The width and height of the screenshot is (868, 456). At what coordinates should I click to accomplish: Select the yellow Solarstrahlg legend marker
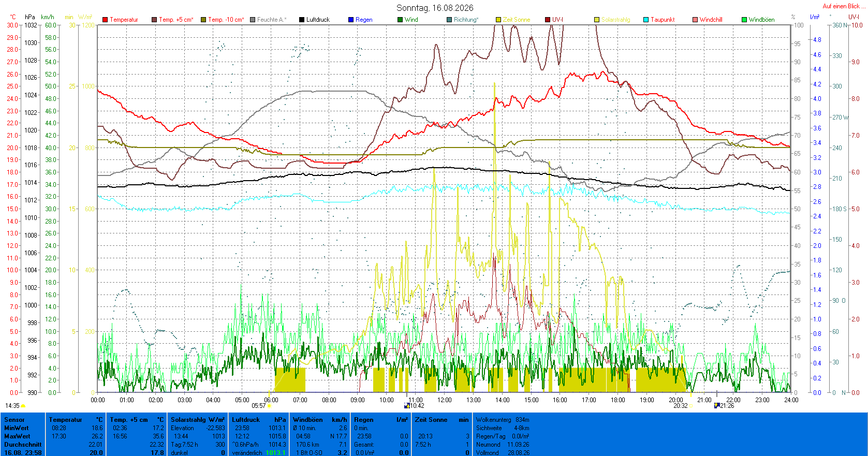coord(597,20)
